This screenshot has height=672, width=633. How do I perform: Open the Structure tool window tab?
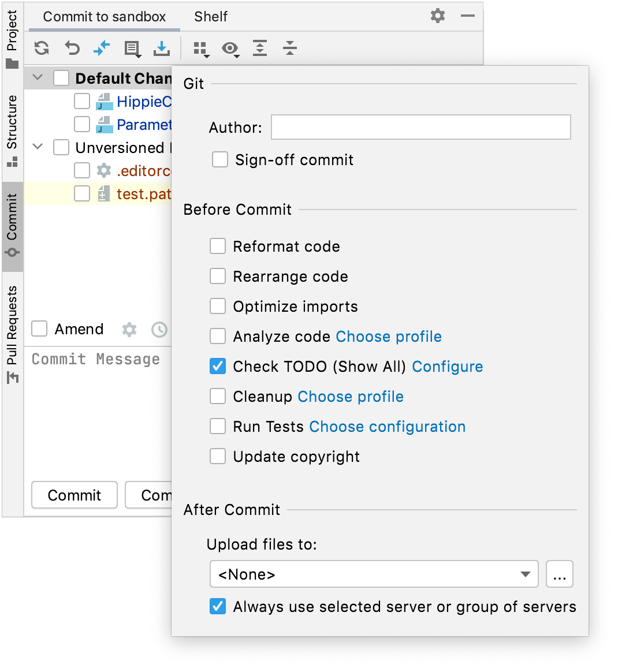[x=12, y=130]
